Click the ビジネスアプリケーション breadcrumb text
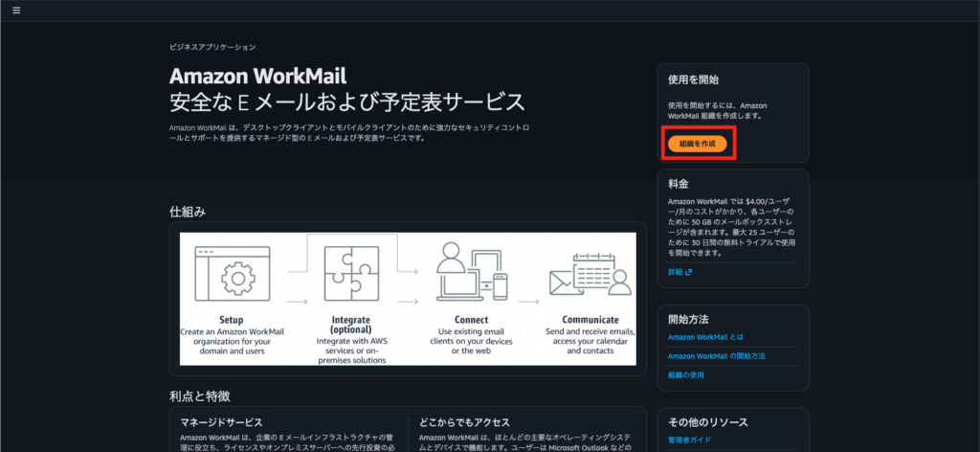Image resolution: width=980 pixels, height=452 pixels. (x=212, y=47)
